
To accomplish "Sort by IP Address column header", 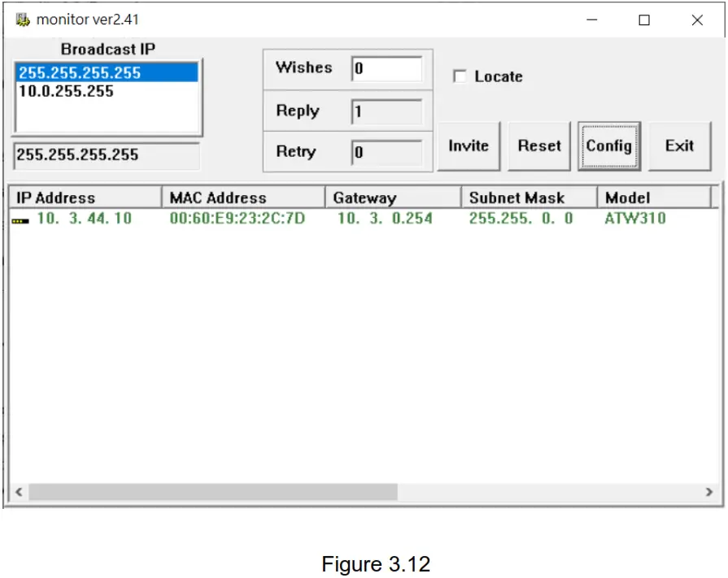I will (x=85, y=198).
